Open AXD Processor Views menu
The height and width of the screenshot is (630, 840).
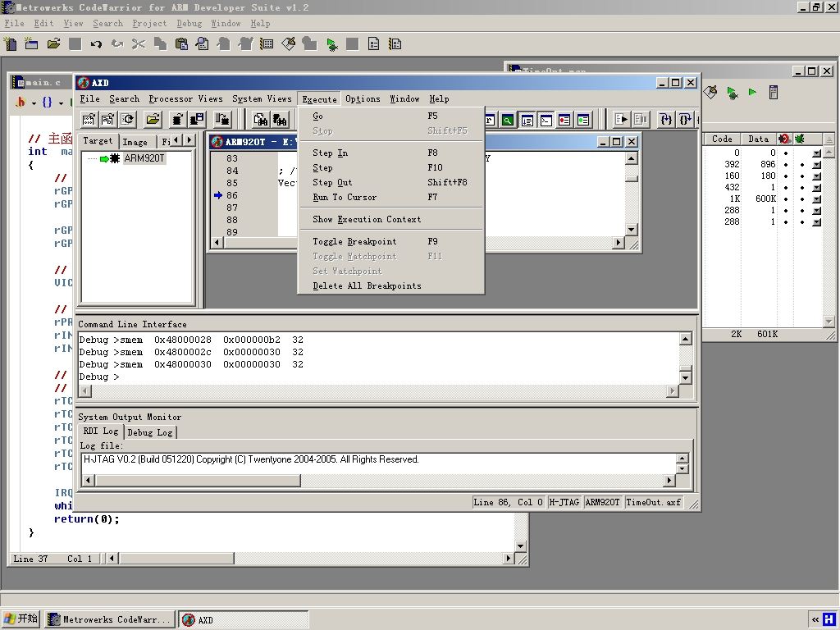point(185,99)
